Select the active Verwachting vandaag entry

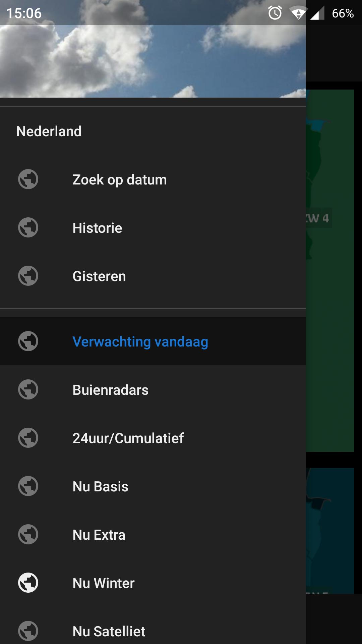140,341
